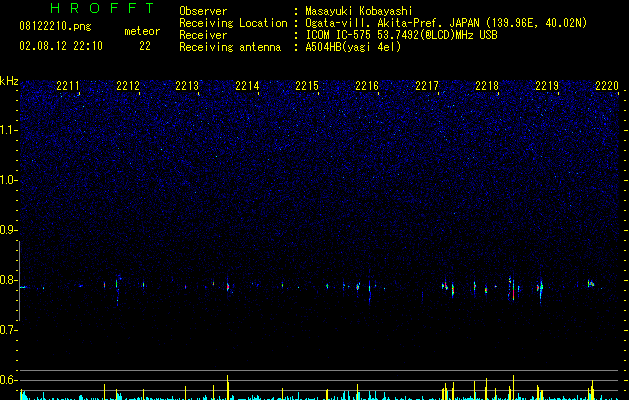Click the 2219 time marker
Viewport: 629px width, 400px height.
click(x=547, y=86)
